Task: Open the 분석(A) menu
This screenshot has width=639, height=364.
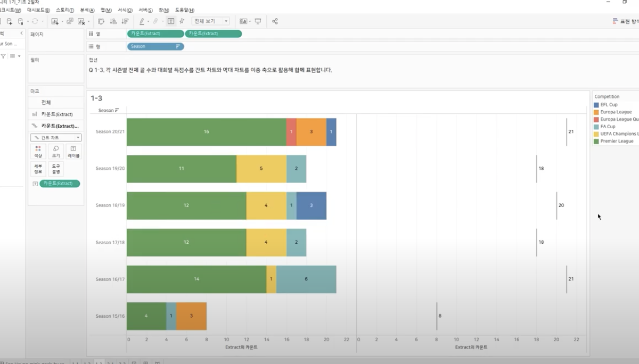Action: (87, 10)
